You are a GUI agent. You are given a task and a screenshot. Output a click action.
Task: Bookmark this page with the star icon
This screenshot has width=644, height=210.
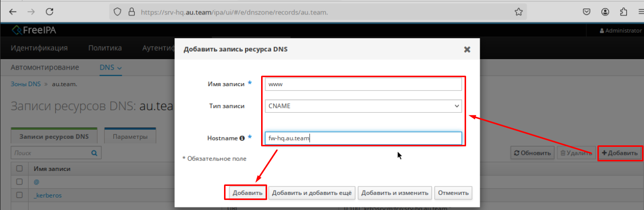pos(519,11)
